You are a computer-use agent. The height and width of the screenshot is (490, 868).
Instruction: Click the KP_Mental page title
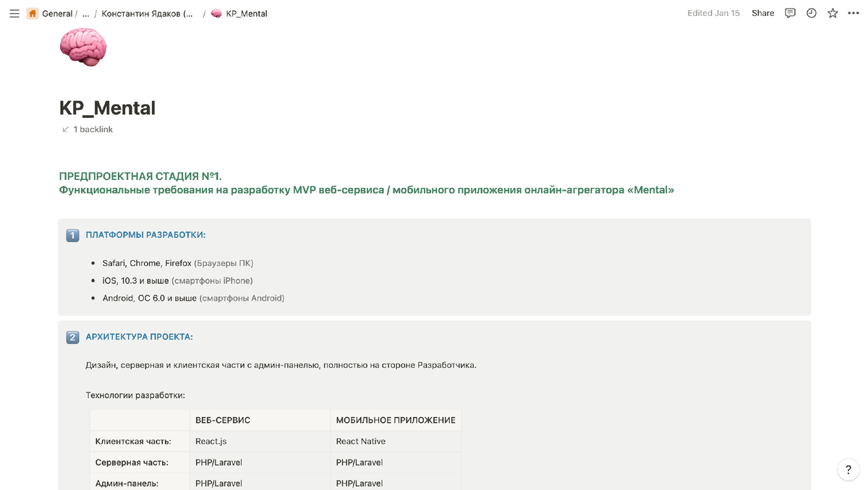(x=107, y=108)
